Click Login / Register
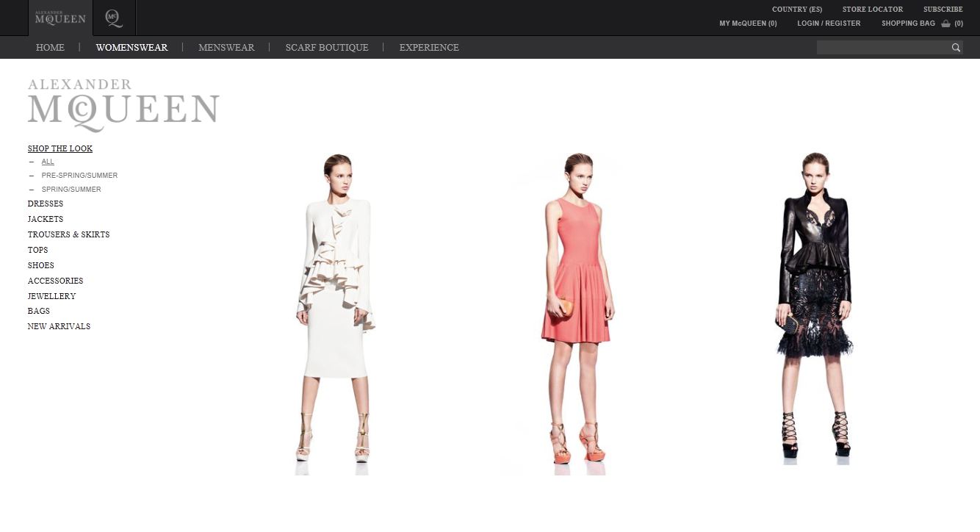Screen dimensions: 980x532 (829, 24)
